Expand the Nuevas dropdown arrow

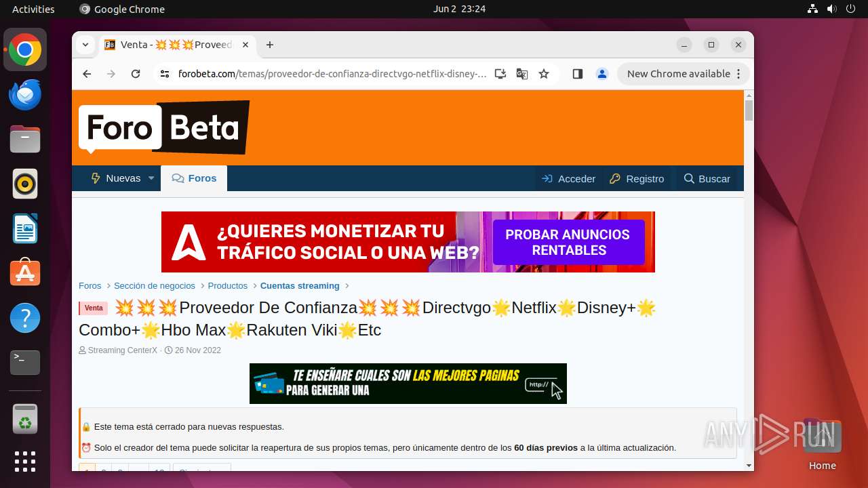[151, 178]
